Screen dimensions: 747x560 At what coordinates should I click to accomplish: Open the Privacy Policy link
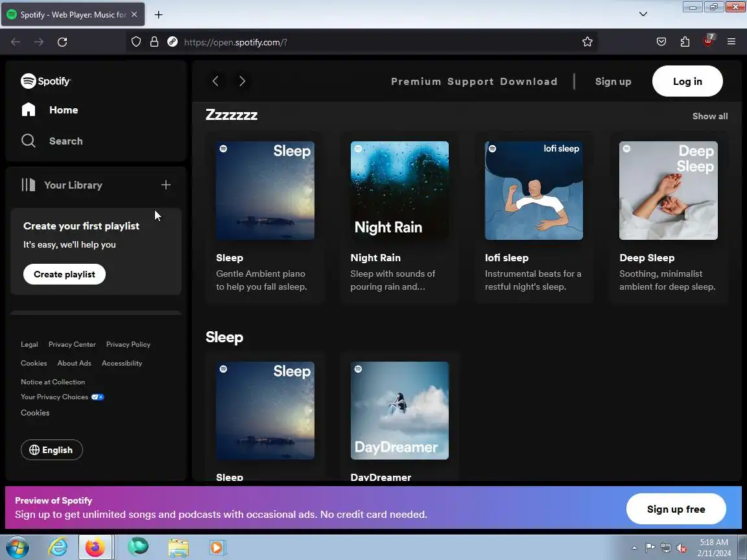128,344
